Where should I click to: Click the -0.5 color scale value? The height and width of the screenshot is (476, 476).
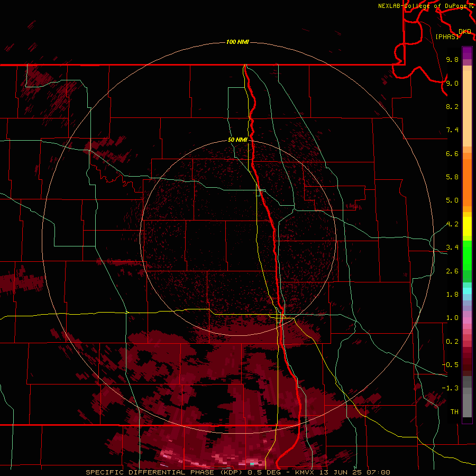tap(450, 365)
